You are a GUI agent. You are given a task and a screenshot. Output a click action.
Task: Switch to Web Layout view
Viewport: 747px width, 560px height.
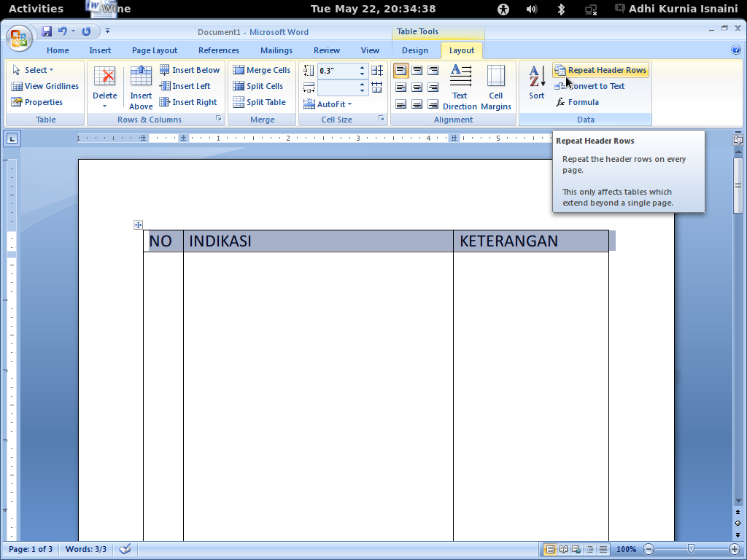576,549
